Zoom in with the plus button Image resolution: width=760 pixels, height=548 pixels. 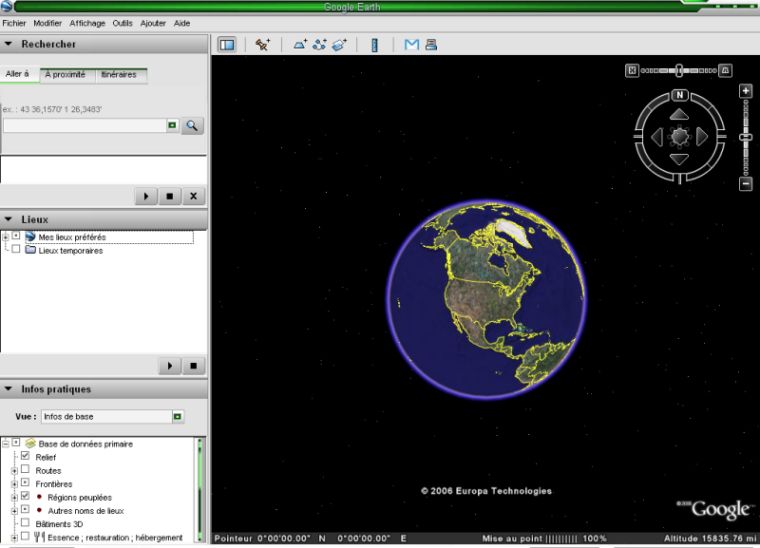pos(745,91)
